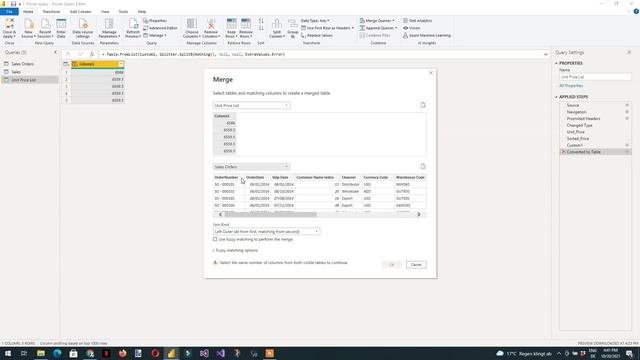Switch to the View tab
This screenshot has height=360, width=640.
point(105,11)
